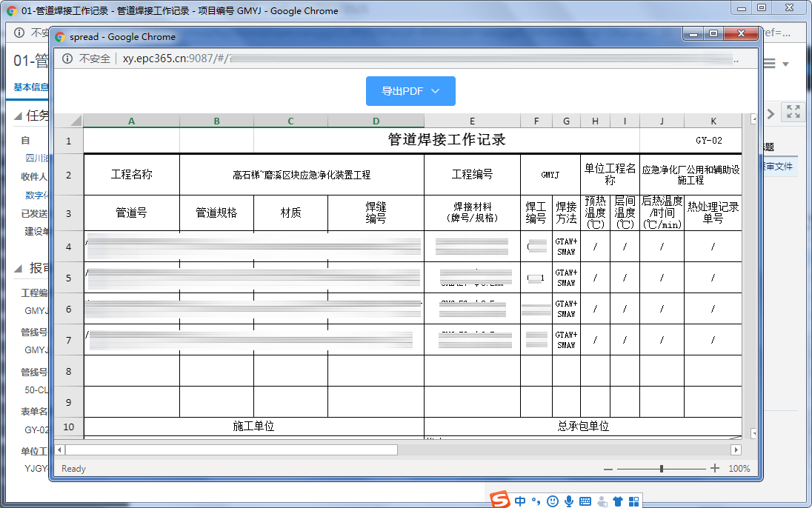The image size is (812, 508).
Task: Open the 导出PDF dropdown arrow
Action: (x=436, y=91)
